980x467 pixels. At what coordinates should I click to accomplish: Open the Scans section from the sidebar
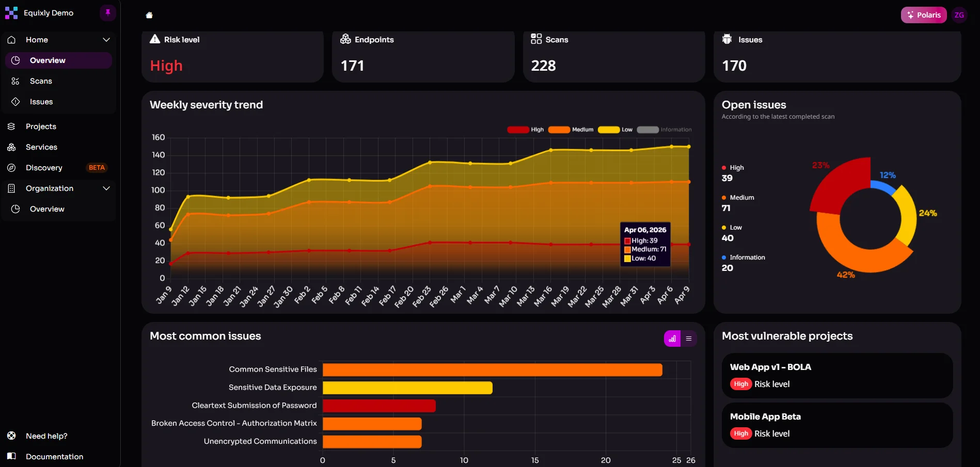pyautogui.click(x=40, y=81)
